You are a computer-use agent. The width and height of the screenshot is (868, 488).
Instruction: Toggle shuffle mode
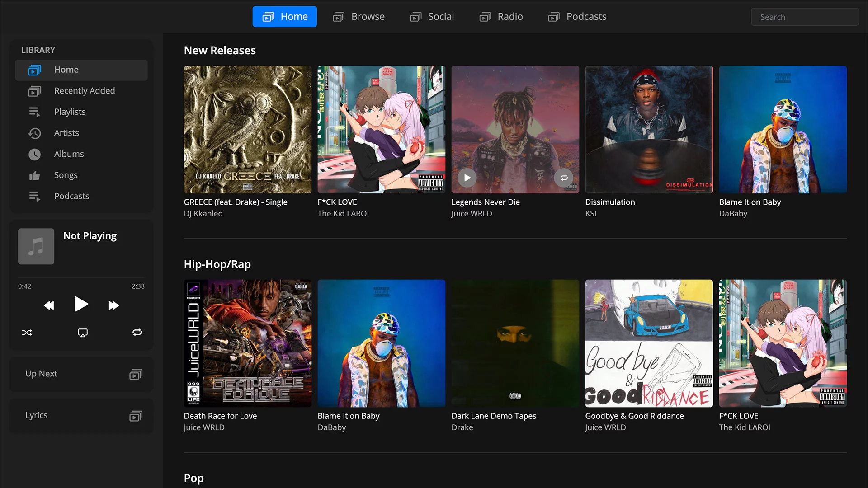coord(27,333)
